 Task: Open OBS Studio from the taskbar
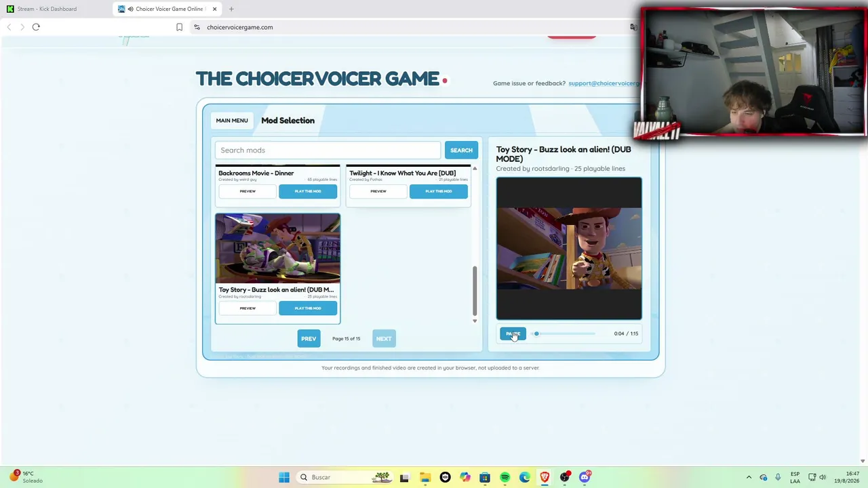click(565, 477)
